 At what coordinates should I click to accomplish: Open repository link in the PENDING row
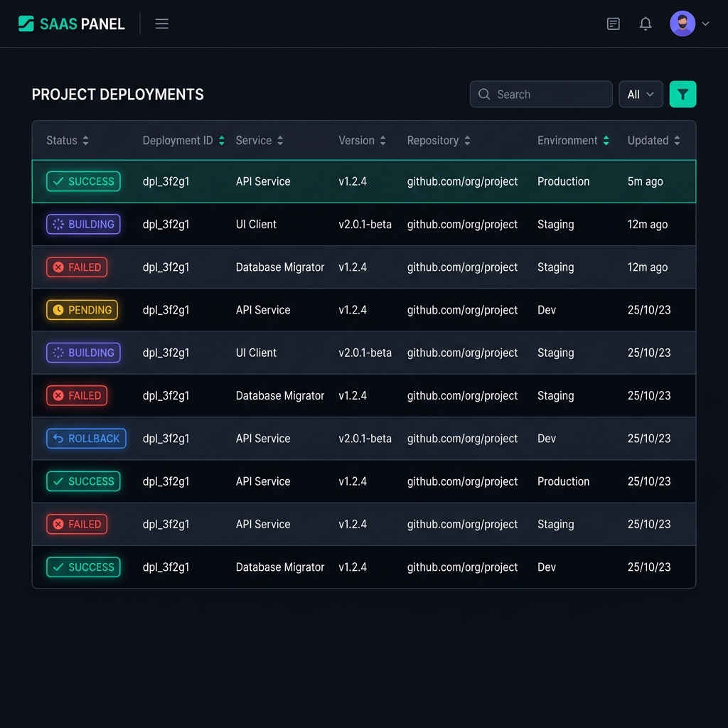(x=462, y=310)
